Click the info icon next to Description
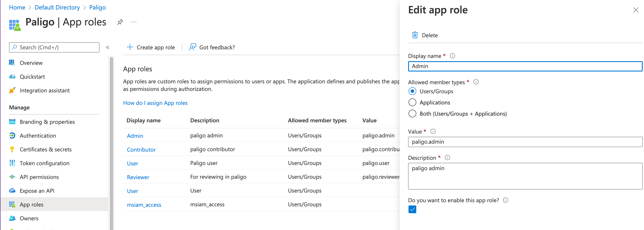This screenshot has width=644, height=230. (x=447, y=157)
